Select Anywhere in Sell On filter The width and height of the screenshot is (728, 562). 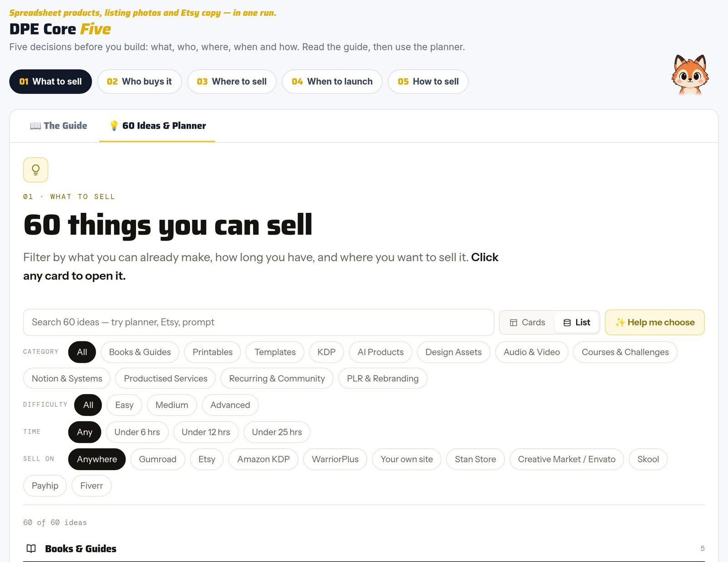tap(97, 459)
